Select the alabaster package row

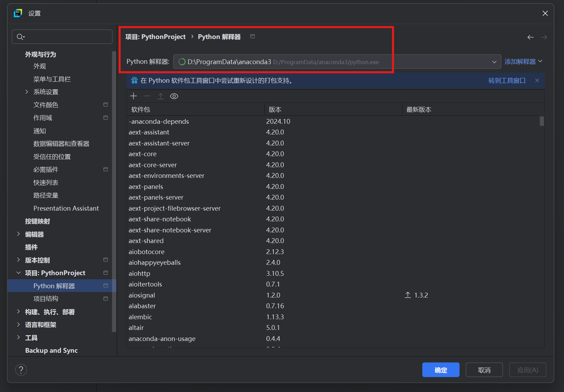click(333, 306)
